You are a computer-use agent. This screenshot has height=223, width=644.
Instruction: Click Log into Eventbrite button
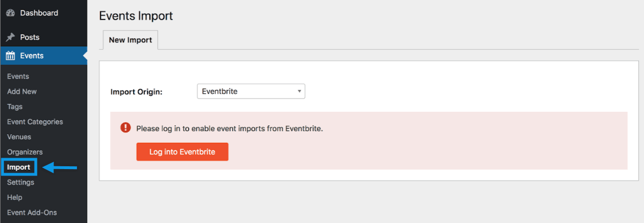point(183,152)
